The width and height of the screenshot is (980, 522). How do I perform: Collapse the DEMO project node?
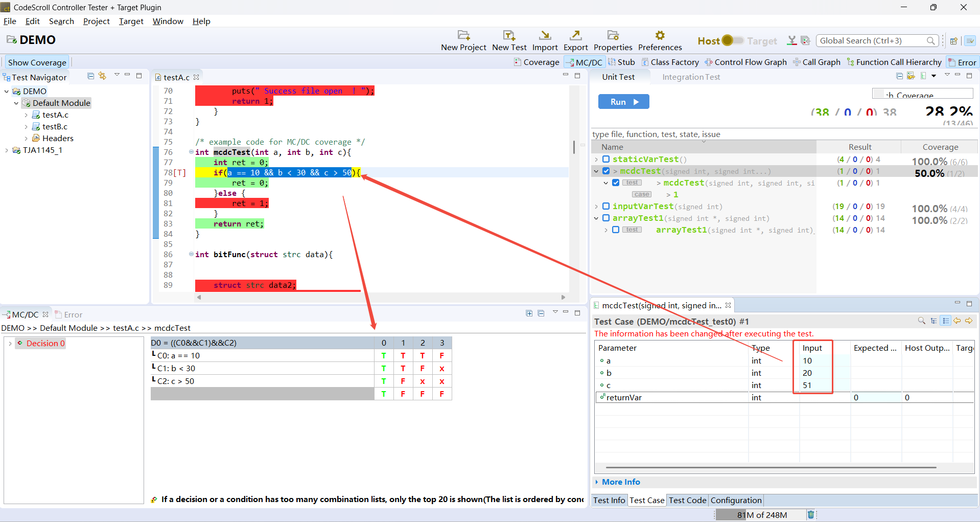pos(7,92)
